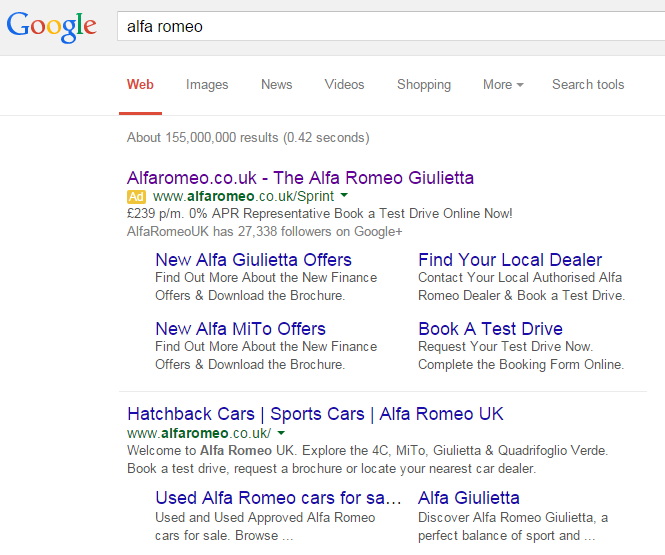
Task: Open New Alfa Giulietta Offers sitelink
Action: (x=253, y=259)
